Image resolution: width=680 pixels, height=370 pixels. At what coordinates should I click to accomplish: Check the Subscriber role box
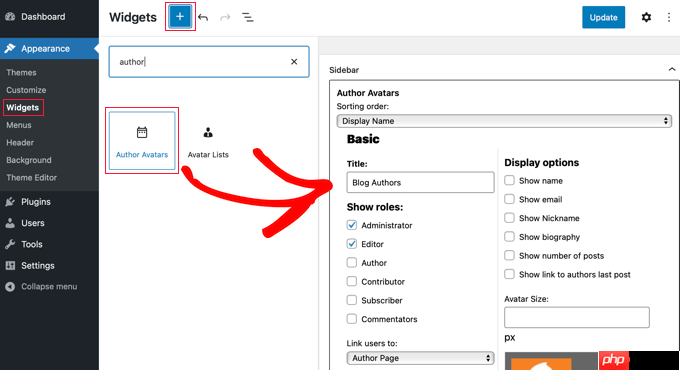(352, 300)
